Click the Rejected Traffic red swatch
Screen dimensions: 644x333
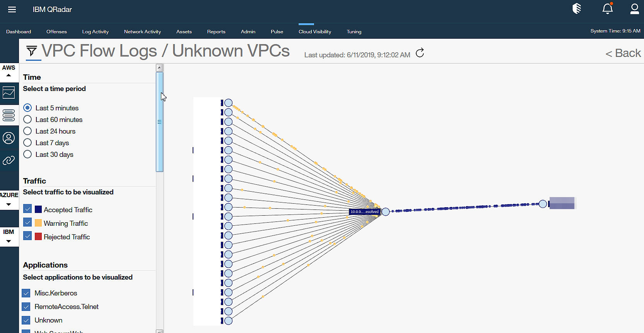tap(38, 236)
